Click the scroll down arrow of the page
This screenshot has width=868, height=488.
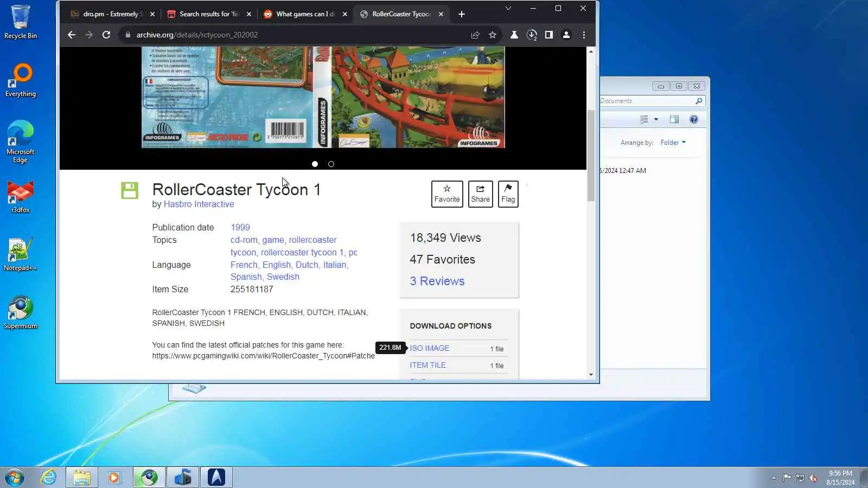coord(591,375)
